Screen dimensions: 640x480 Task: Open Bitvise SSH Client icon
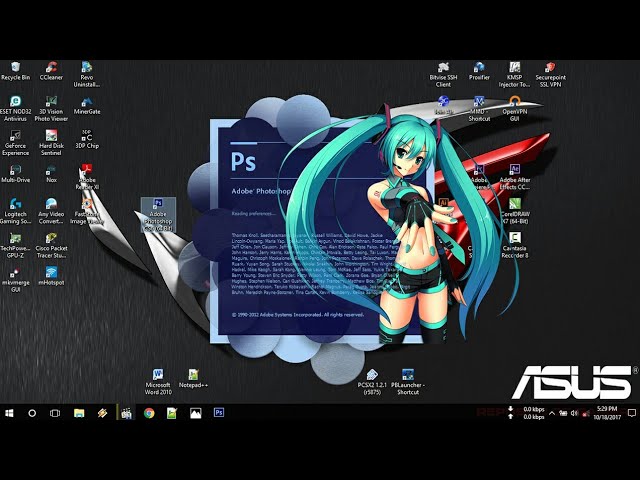pyautogui.click(x=443, y=74)
